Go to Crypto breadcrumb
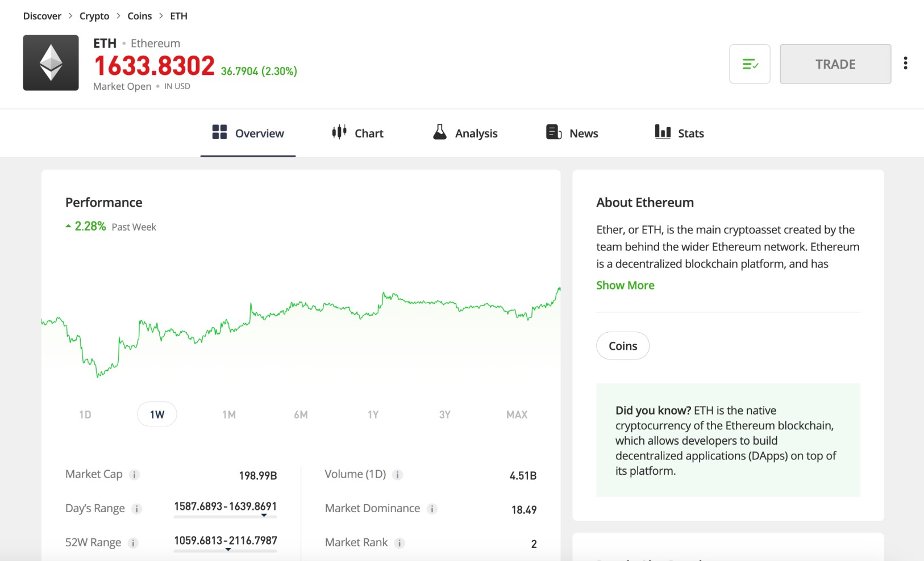The width and height of the screenshot is (924, 561). click(x=94, y=16)
